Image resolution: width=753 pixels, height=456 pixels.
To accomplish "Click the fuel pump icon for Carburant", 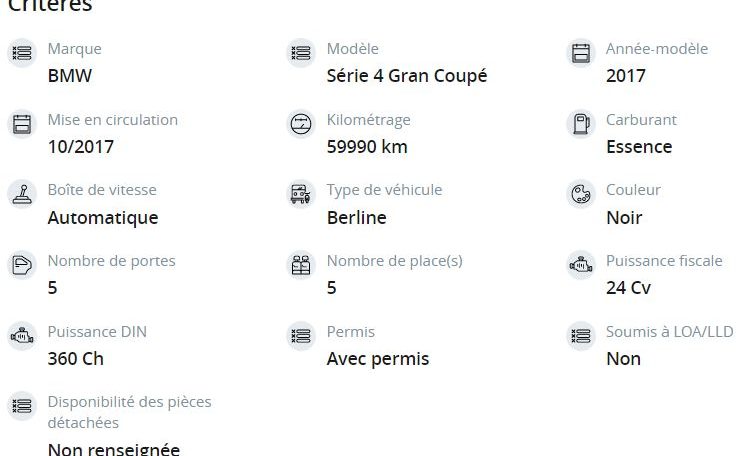I will click(581, 124).
